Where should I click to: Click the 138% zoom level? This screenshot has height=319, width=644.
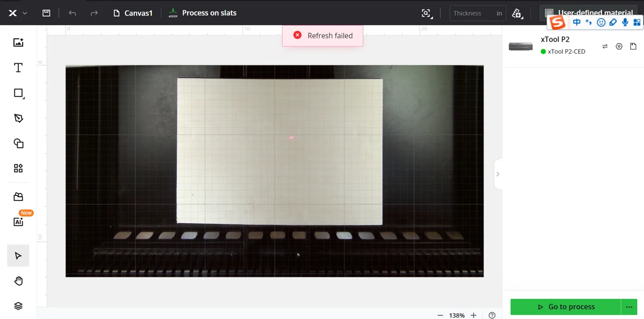pyautogui.click(x=457, y=315)
